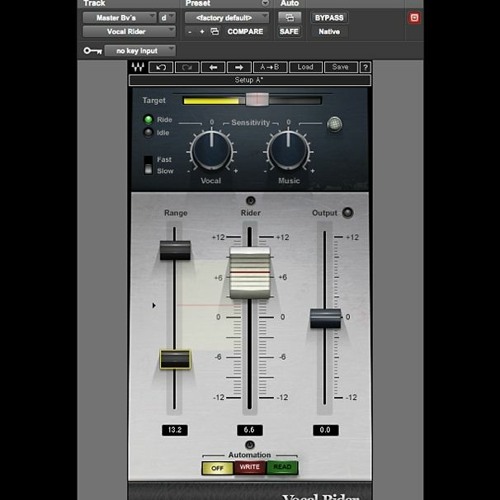This screenshot has height=500, width=500.
Task: Click the round button above Automation label
Action: 250,445
